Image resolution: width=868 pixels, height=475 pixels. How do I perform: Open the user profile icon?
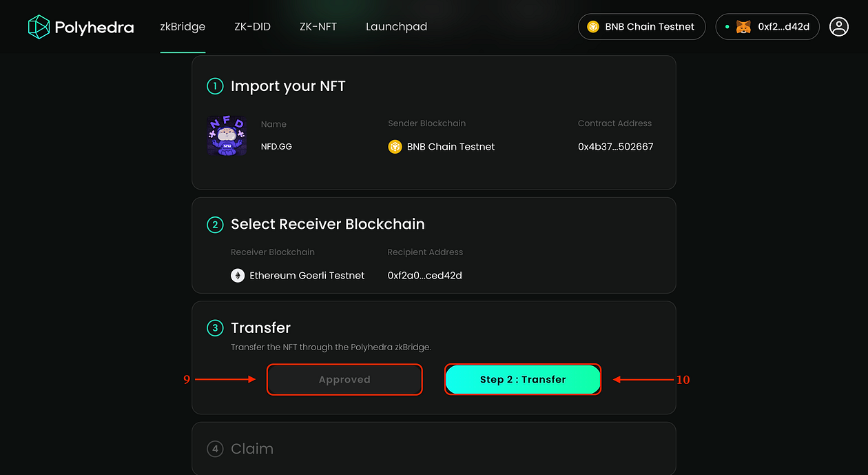(x=838, y=27)
